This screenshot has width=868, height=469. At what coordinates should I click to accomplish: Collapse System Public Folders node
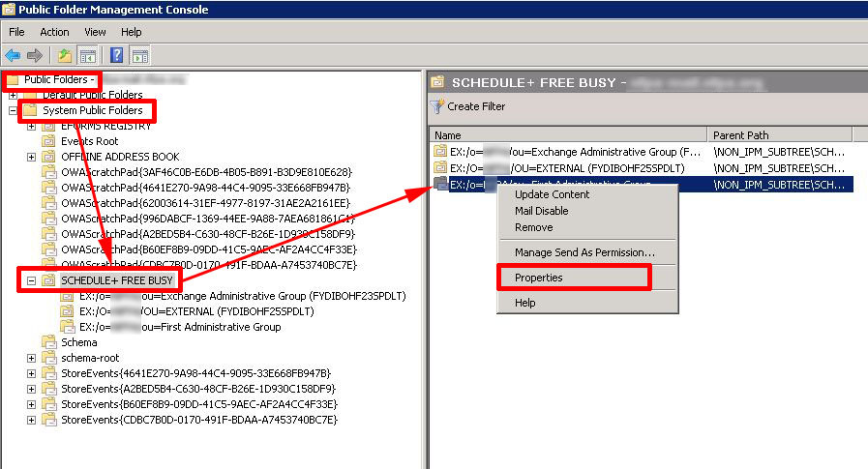tap(13, 110)
